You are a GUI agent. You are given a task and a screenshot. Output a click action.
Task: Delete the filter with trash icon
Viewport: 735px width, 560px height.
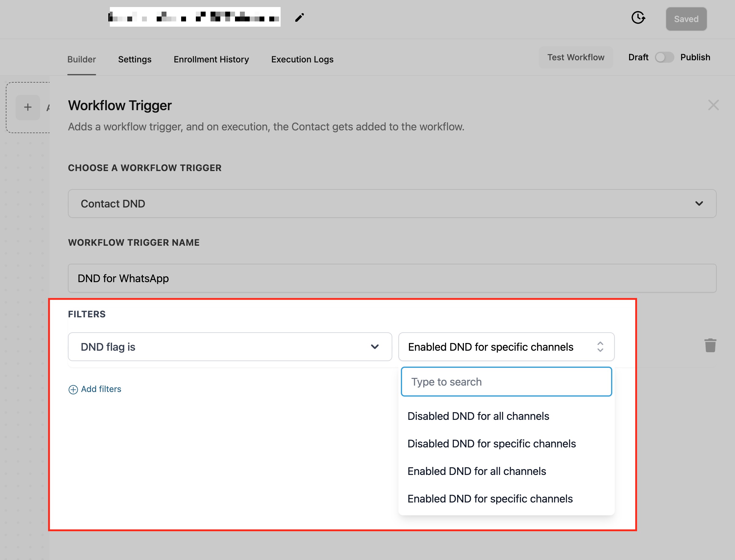710,345
